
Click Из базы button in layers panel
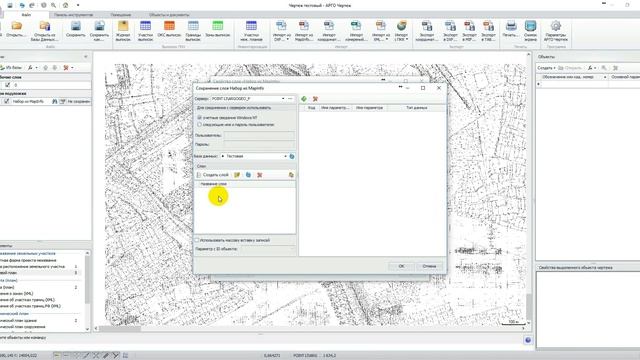[11, 68]
